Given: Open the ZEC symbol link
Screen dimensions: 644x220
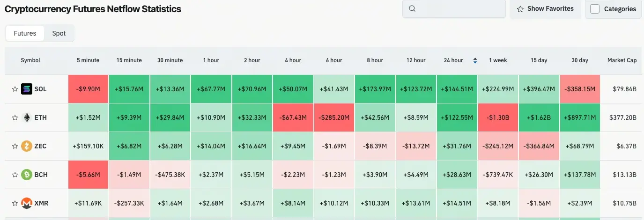Looking at the screenshot, I should (x=41, y=146).
